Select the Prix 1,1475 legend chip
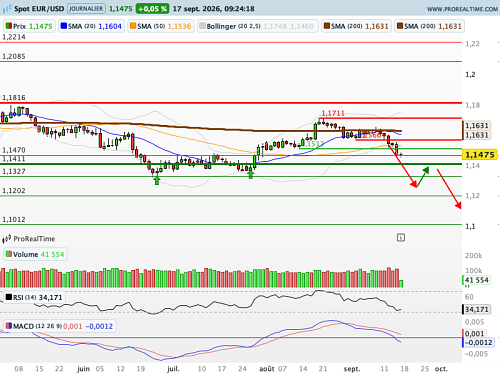The width and height of the screenshot is (500, 375). pos(29,26)
